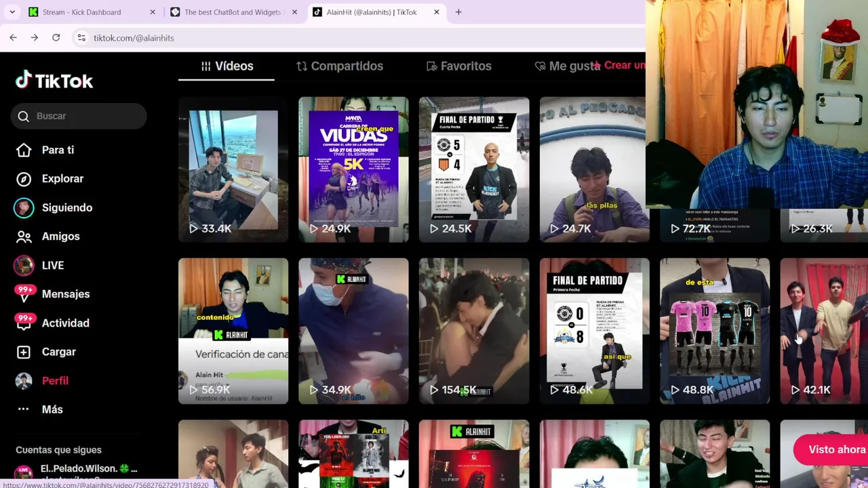868x488 pixels.
Task: Open Verificación de canal video, 56.9K
Action: click(x=233, y=331)
